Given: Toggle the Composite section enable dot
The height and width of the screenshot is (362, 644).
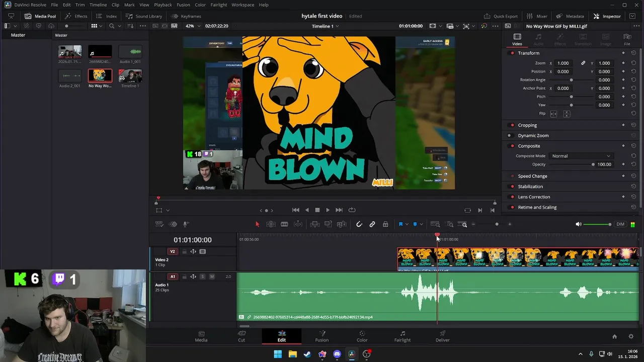Looking at the screenshot, I should [x=512, y=146].
